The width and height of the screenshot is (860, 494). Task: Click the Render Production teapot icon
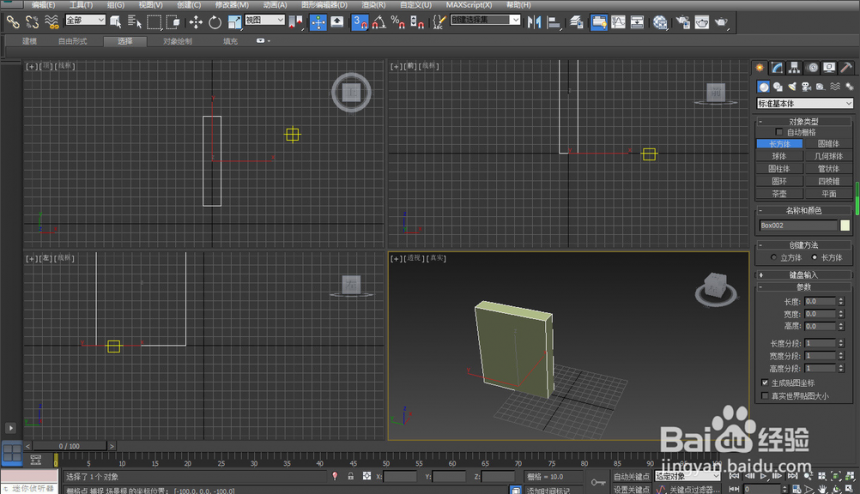tap(721, 22)
